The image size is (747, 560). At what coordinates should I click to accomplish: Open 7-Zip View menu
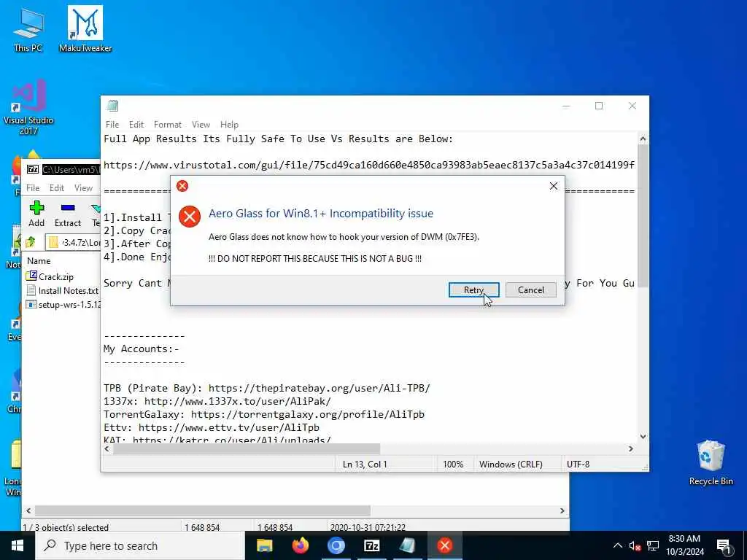(83, 188)
